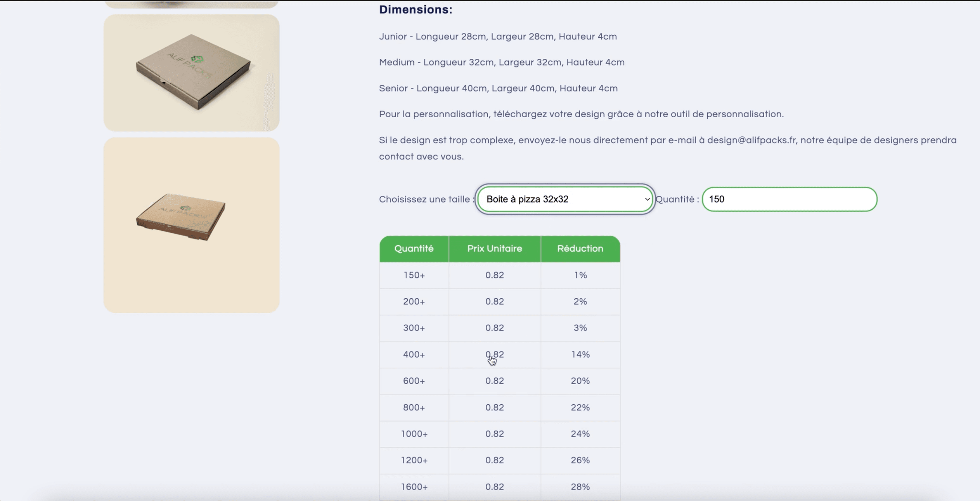Select the 150+ quantity row
The image size is (980, 501).
[500, 275]
